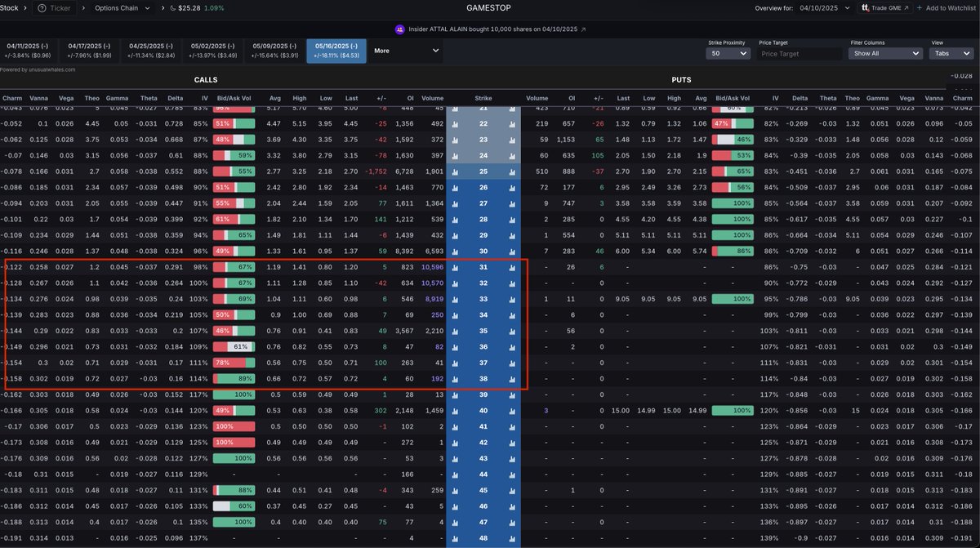Select the 05/02/2025 expiration tab
980x548 pixels.
click(x=213, y=51)
